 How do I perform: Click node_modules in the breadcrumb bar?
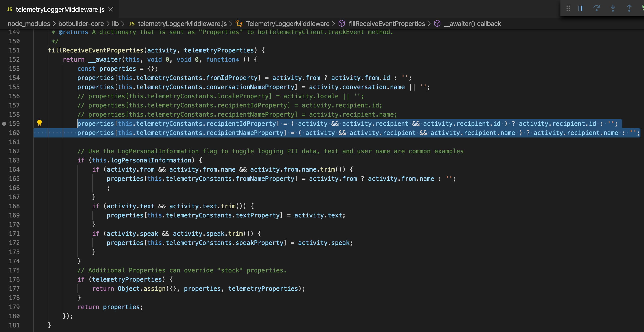[29, 23]
